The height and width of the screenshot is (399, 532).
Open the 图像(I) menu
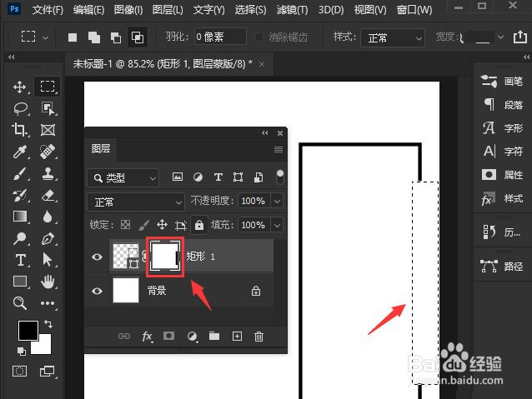click(x=128, y=9)
